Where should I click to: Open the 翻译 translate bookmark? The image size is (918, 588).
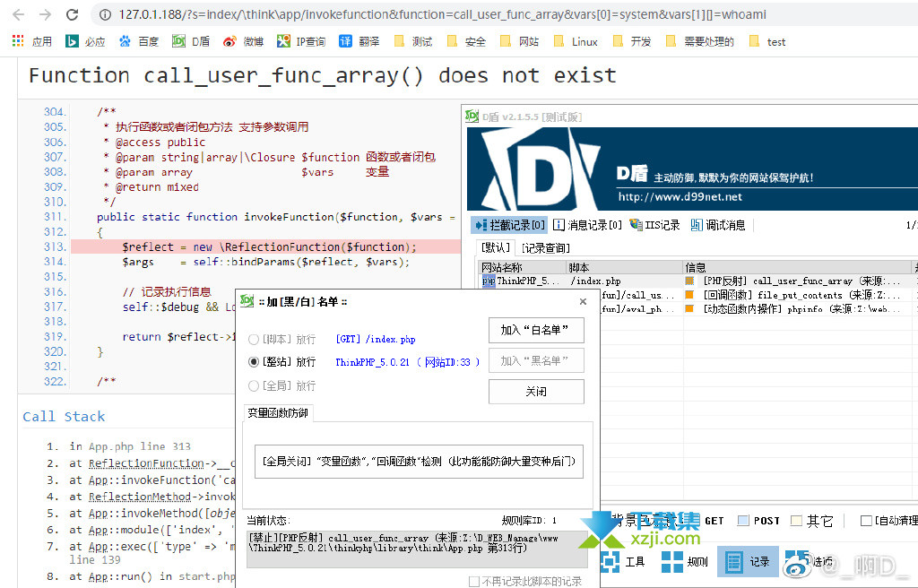coord(359,41)
